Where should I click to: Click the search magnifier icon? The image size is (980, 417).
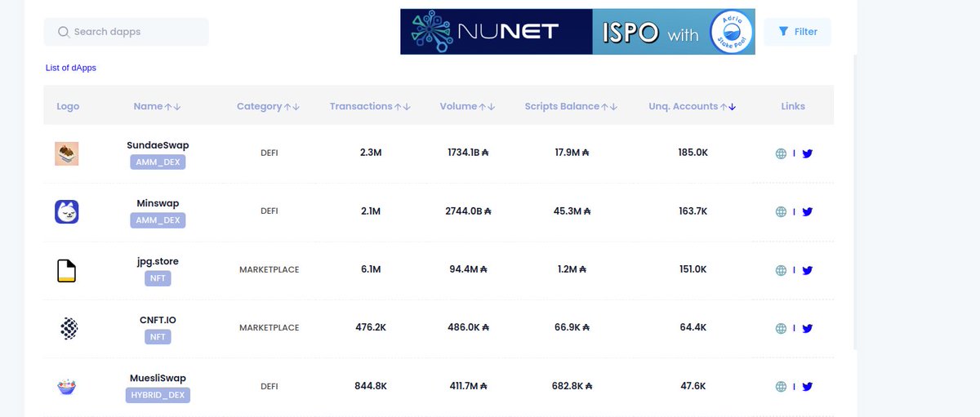pos(64,32)
